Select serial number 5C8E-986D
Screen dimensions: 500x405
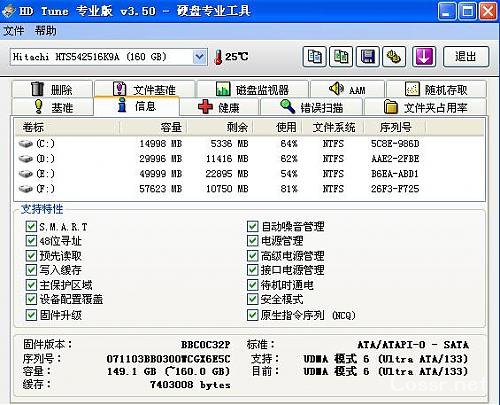coord(395,144)
